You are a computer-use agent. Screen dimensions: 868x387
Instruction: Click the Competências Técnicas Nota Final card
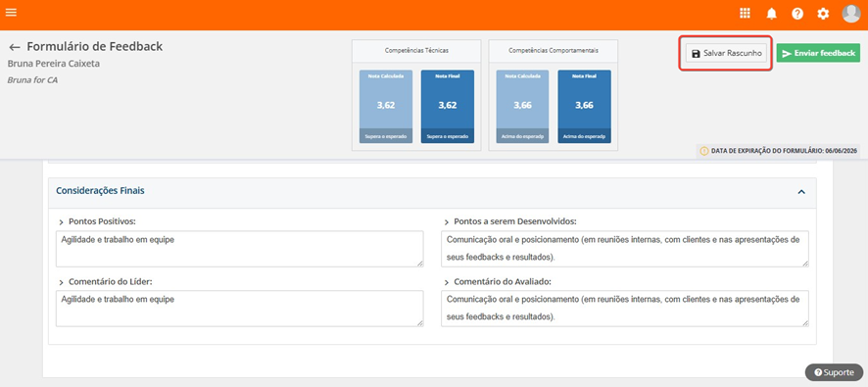pyautogui.click(x=448, y=106)
